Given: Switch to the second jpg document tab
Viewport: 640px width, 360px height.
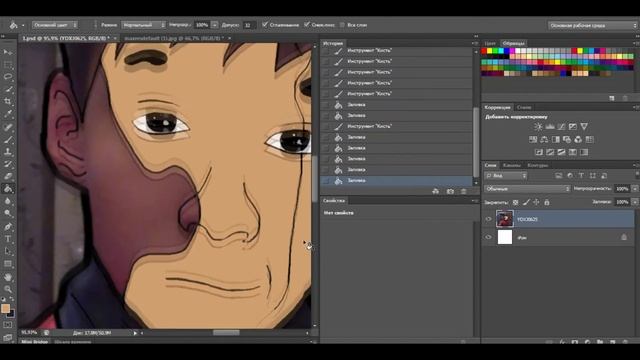Looking at the screenshot, I should [175, 38].
